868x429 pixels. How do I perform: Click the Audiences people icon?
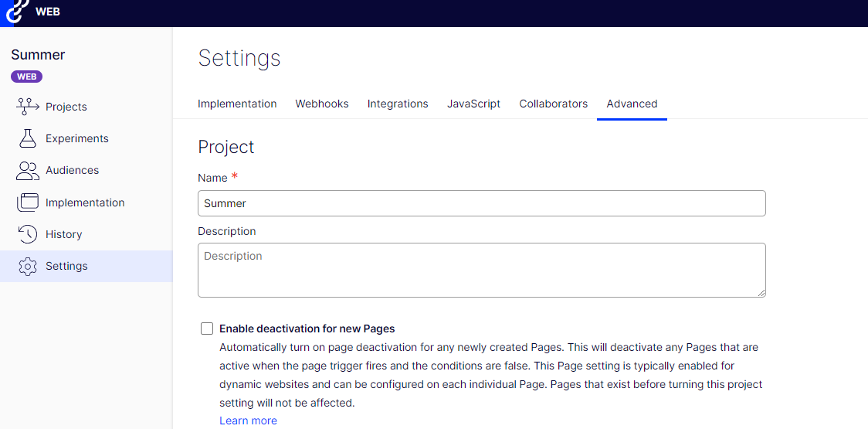[x=28, y=170]
